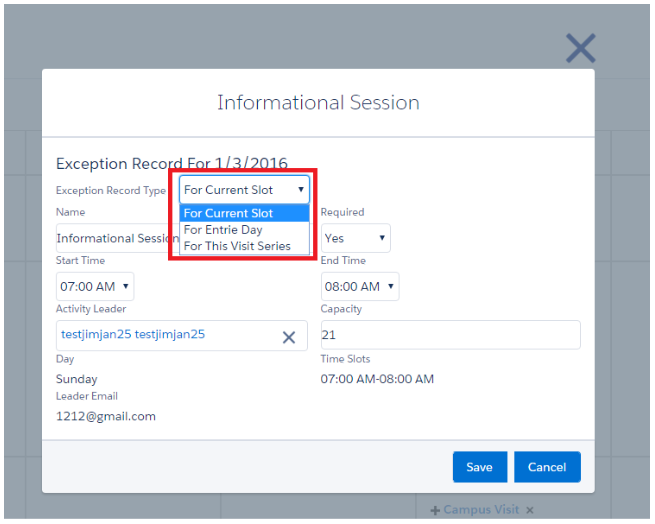This screenshot has height=524, width=655.
Task: Save the exception record
Action: coord(479,467)
